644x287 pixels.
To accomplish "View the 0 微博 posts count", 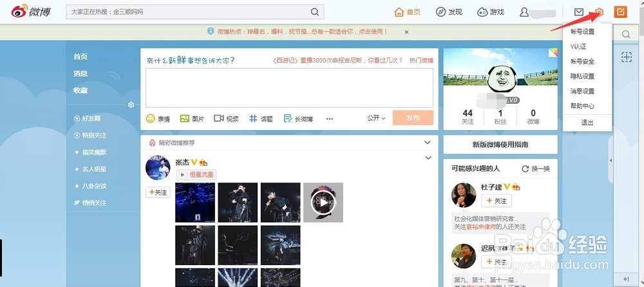I will [x=533, y=117].
